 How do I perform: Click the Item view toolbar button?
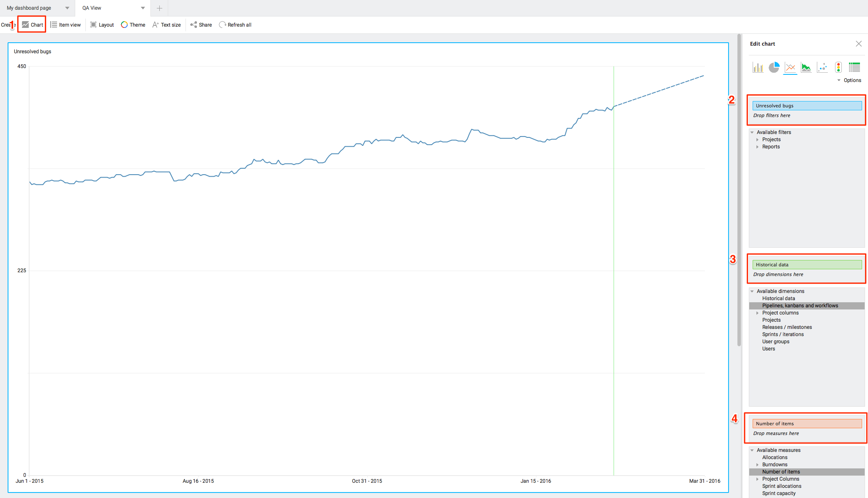(x=66, y=25)
